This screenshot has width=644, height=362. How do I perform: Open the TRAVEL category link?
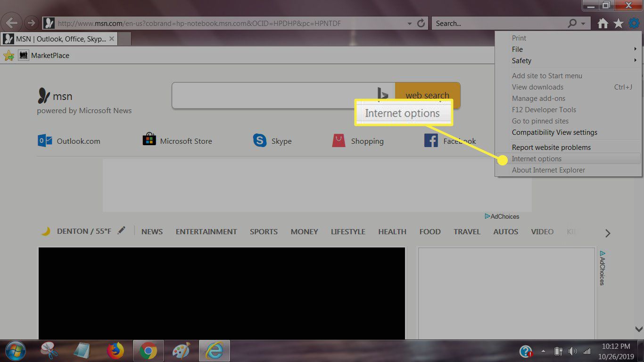point(467,231)
